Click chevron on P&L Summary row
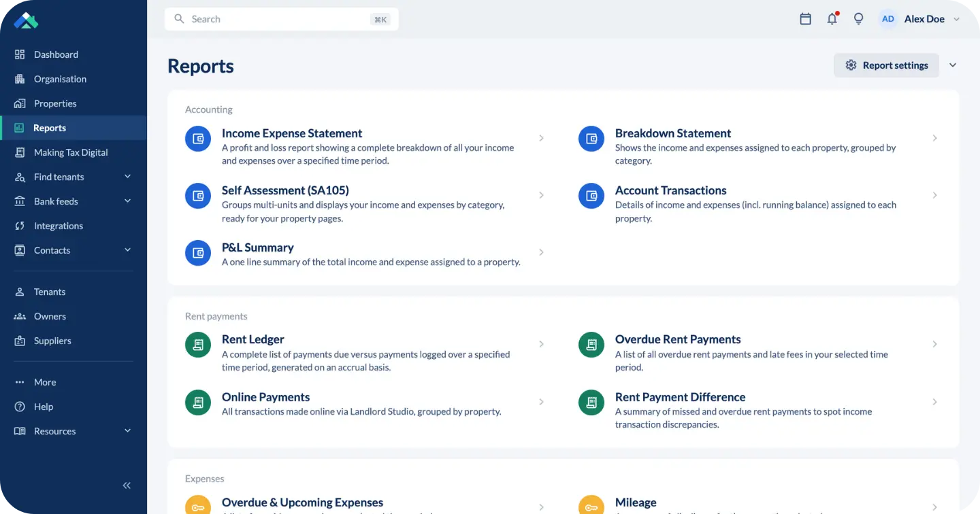Image resolution: width=980 pixels, height=514 pixels. click(x=542, y=252)
